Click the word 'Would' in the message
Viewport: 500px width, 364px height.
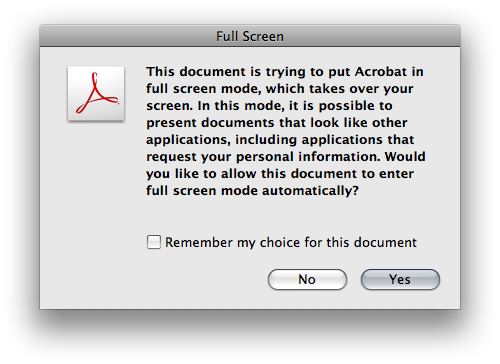pos(405,156)
